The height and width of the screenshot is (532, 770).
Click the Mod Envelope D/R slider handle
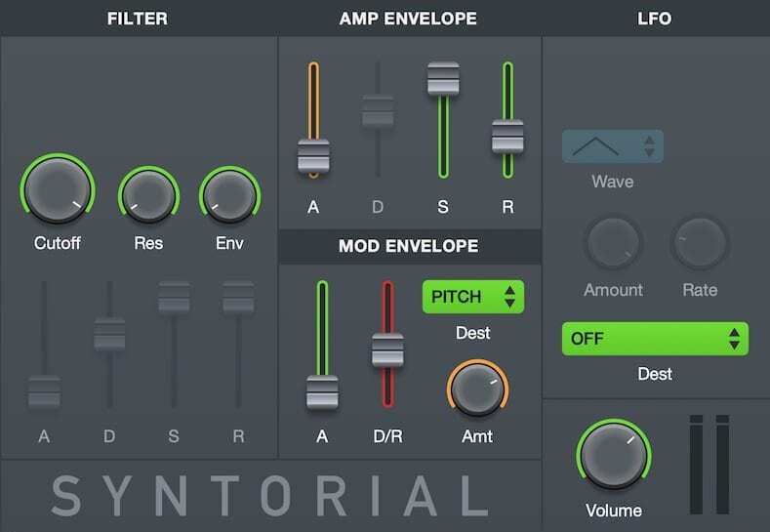387,350
